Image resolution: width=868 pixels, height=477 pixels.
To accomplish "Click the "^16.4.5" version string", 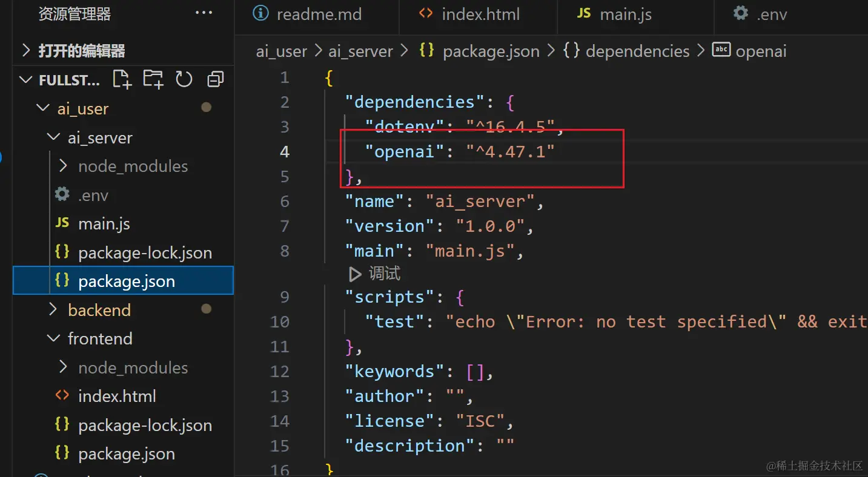I will (511, 127).
